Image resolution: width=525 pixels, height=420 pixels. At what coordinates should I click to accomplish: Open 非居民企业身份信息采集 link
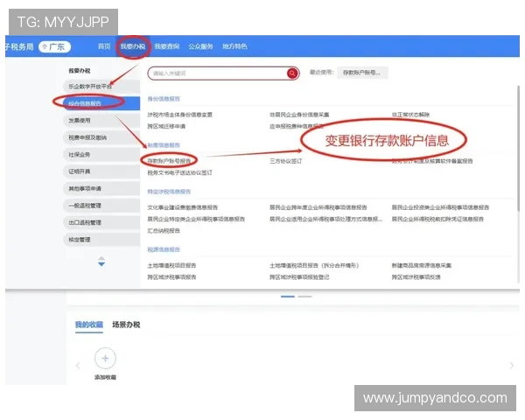tap(299, 115)
